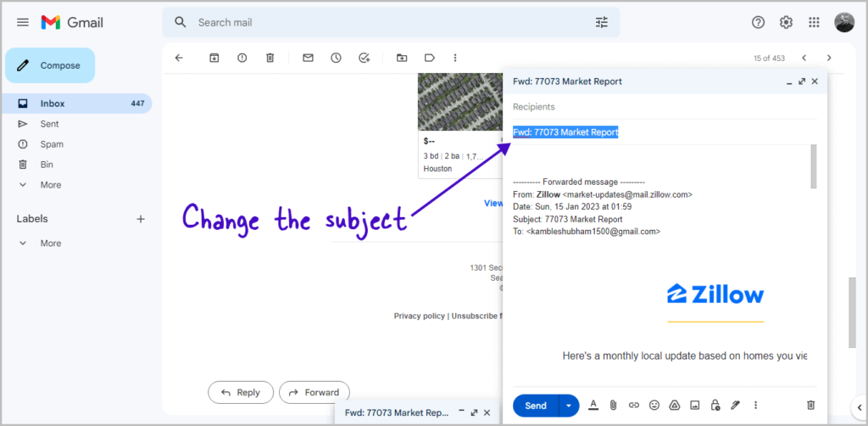Viewport: 868px width, 426px height.
Task: Click the Zillow sender email address
Action: point(627,195)
